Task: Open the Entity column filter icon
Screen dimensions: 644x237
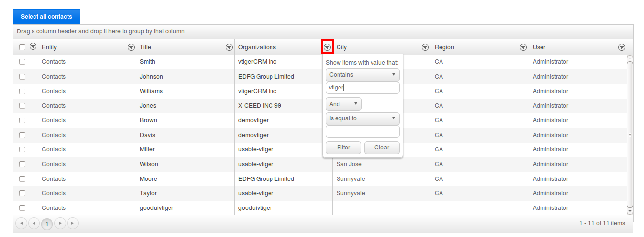Action: tap(131, 47)
